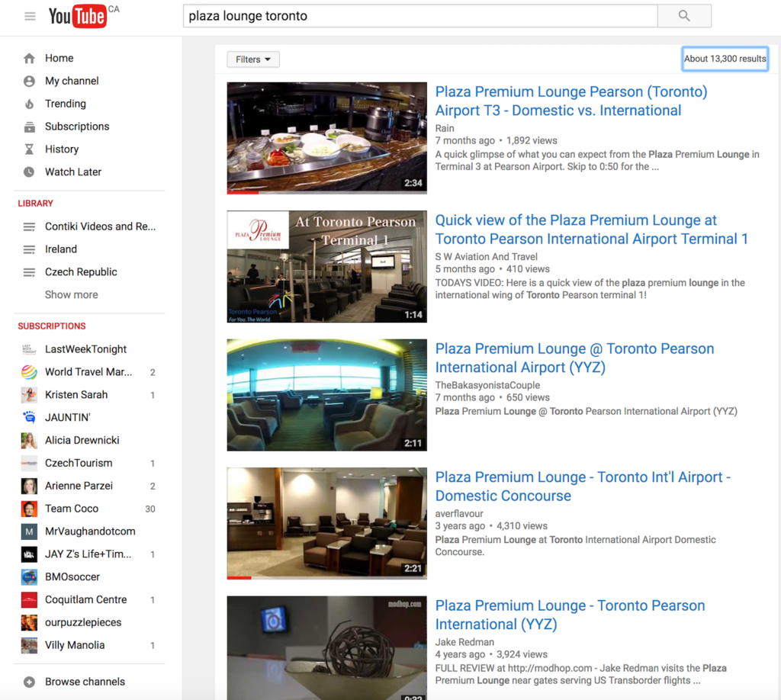Viewport: 781px width, 700px height.
Task: Click the JAY Z's Life+Times channel avatar
Action: coord(30,554)
